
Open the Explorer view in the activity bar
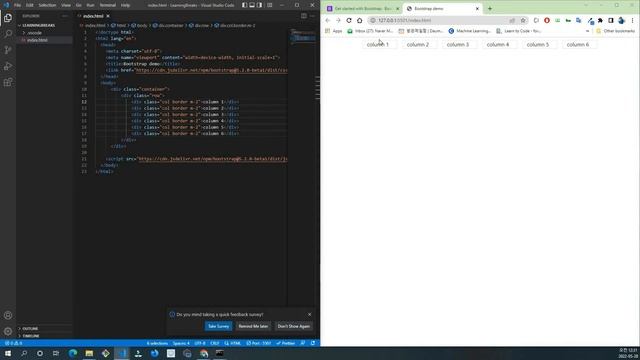pos(8,18)
